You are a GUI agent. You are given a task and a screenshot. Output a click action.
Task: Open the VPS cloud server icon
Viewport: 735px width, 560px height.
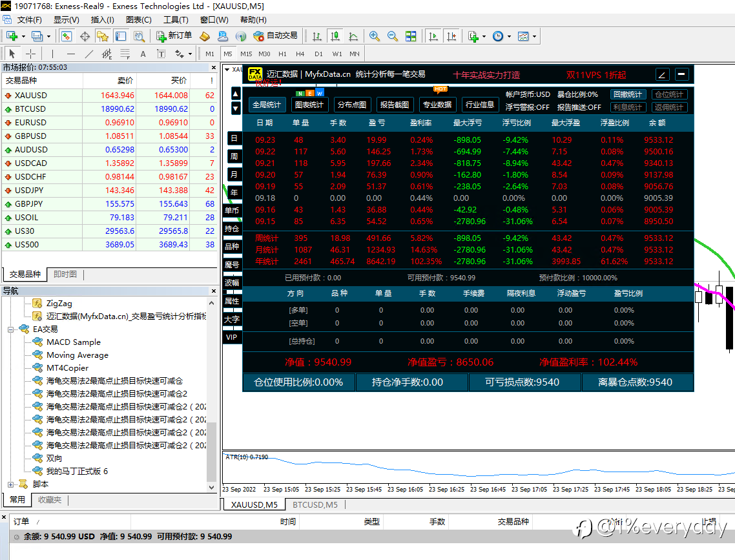(223, 36)
